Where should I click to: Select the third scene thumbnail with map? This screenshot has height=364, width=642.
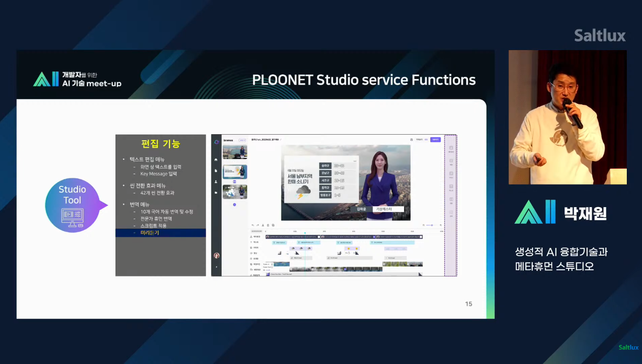click(x=235, y=192)
